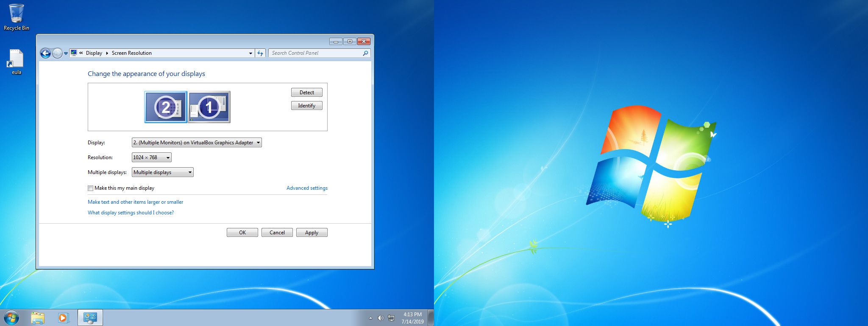Click the network tray icon

(x=391, y=318)
